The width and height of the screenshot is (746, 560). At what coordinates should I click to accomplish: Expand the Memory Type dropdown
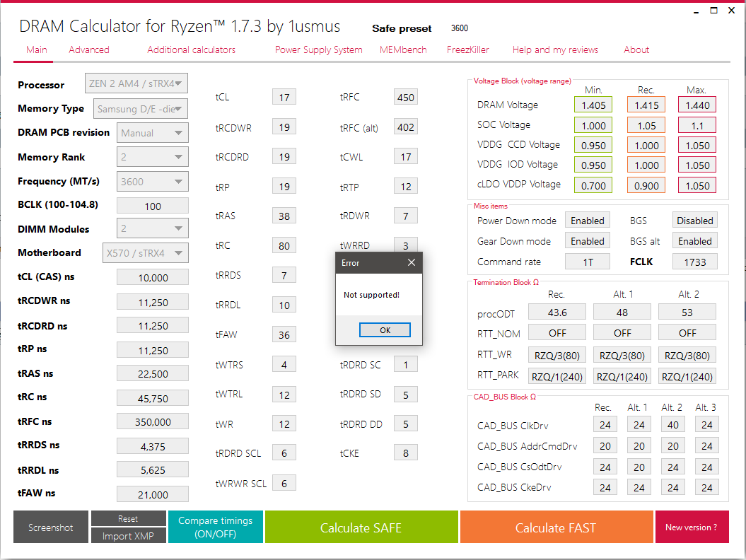(140, 108)
